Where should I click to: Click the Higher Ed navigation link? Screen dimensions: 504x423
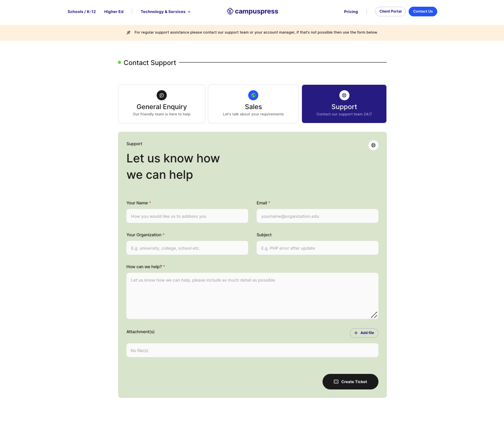113,12
